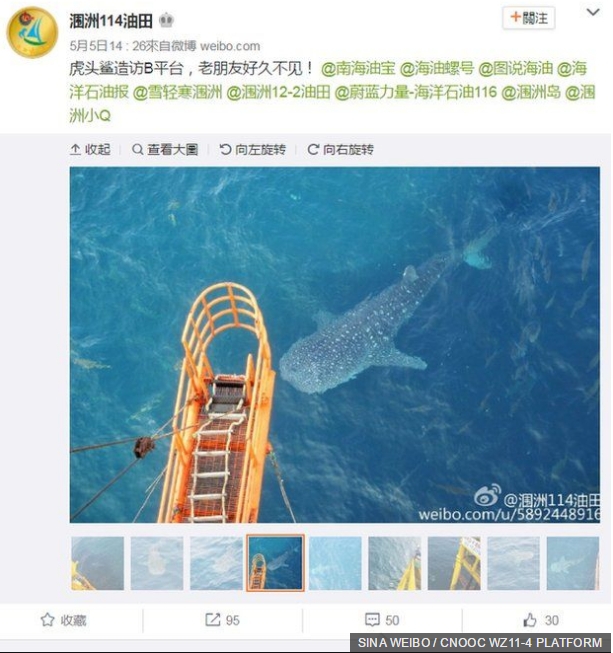The height and width of the screenshot is (653, 613).
Task: Click the 关注 follow button
Action: pyautogui.click(x=528, y=18)
